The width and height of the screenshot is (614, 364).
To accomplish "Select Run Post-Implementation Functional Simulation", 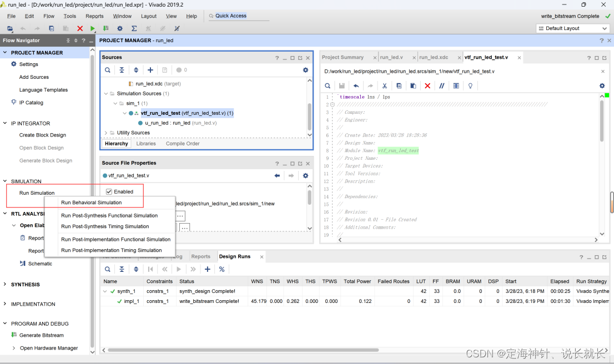I will pyautogui.click(x=115, y=240).
